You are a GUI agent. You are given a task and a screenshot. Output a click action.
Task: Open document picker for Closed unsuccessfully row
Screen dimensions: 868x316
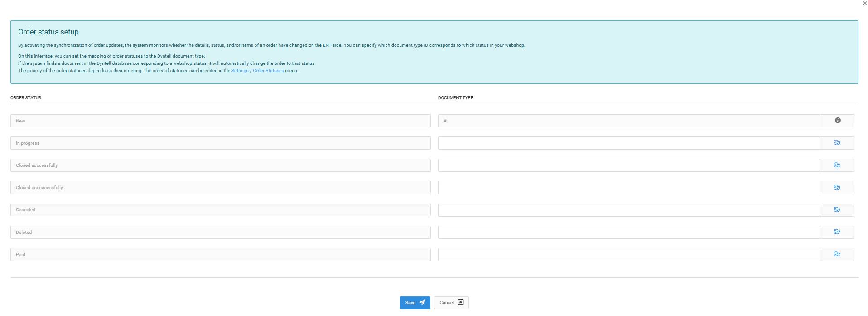[x=837, y=187]
